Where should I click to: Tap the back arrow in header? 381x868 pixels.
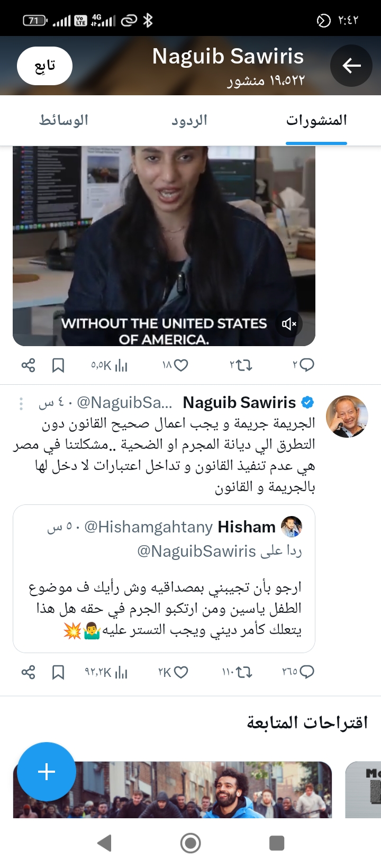tap(351, 66)
